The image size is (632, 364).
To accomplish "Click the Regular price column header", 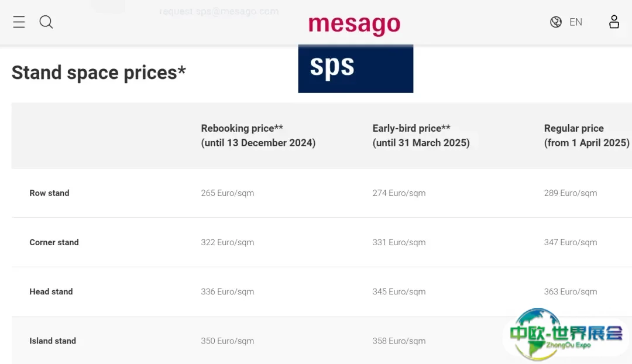I will click(x=586, y=135).
